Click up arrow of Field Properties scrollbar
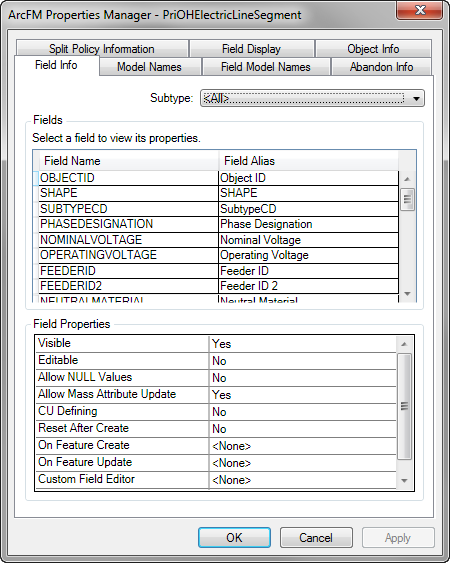This screenshot has width=450, height=563. (x=404, y=344)
